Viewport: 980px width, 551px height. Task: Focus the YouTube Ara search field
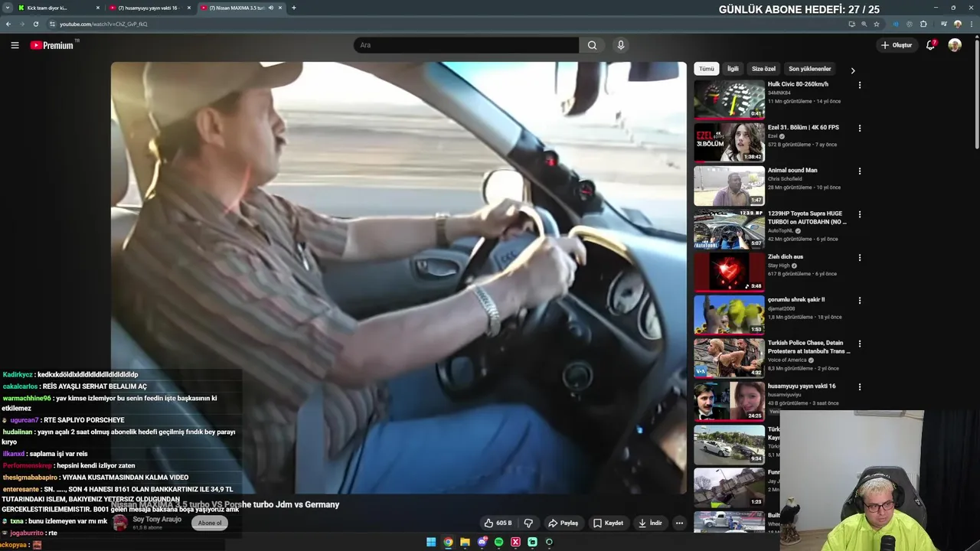point(465,45)
